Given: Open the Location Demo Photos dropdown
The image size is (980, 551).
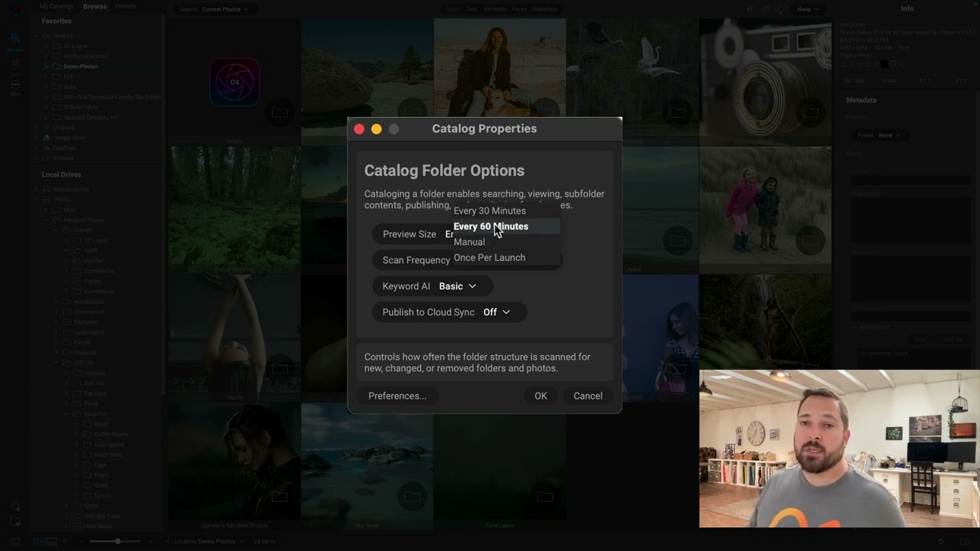Looking at the screenshot, I should 210,542.
